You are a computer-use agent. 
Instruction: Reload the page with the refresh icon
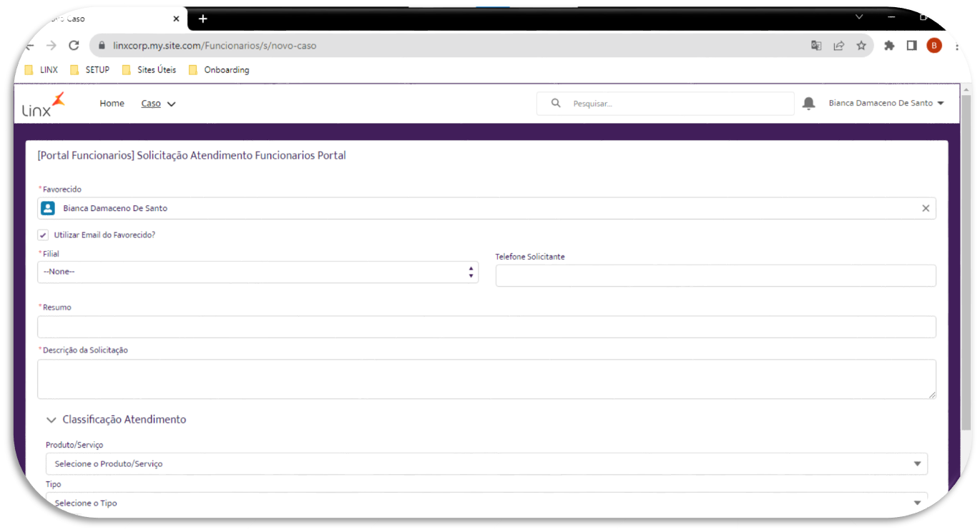click(74, 45)
